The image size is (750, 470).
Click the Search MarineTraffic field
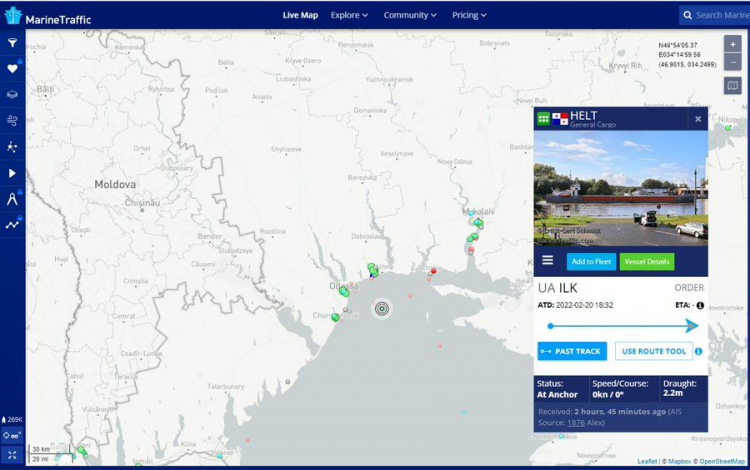(715, 15)
